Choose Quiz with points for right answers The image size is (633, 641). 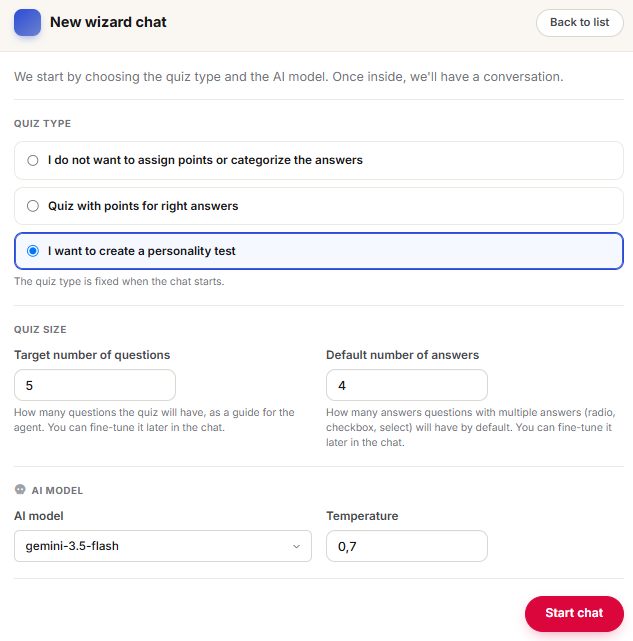pyautogui.click(x=319, y=206)
